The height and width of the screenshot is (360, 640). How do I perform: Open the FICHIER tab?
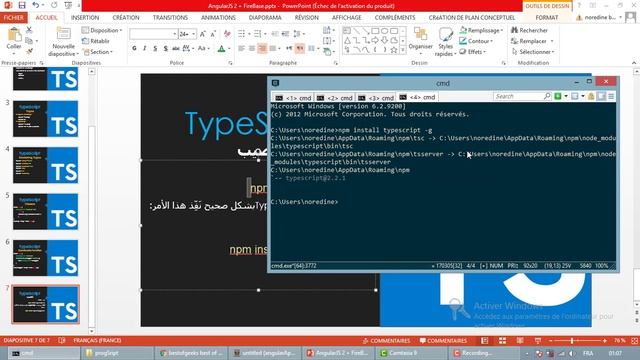coord(14,18)
